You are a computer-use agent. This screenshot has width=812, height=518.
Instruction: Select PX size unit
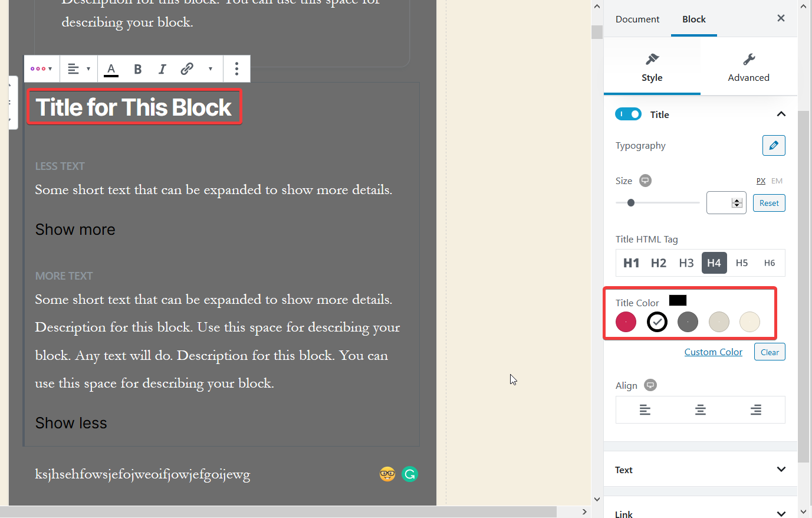click(761, 181)
